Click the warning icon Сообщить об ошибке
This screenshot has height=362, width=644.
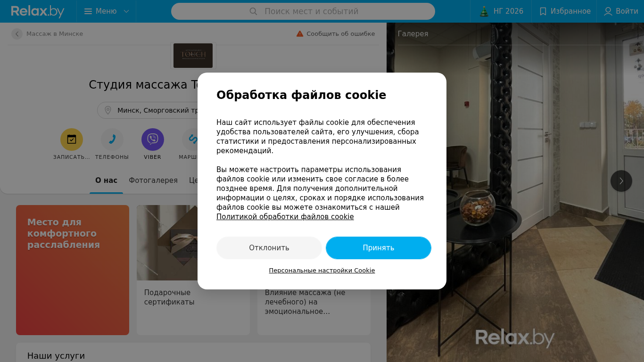click(300, 34)
